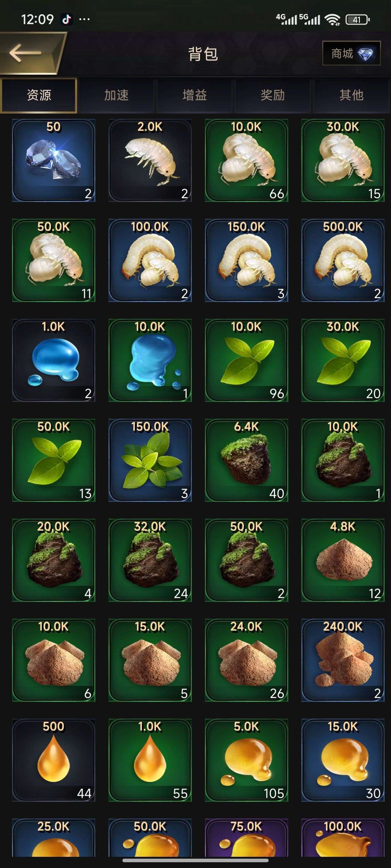Open the 奖励 tab
Viewport: 391px width, 868px height.
point(273,95)
